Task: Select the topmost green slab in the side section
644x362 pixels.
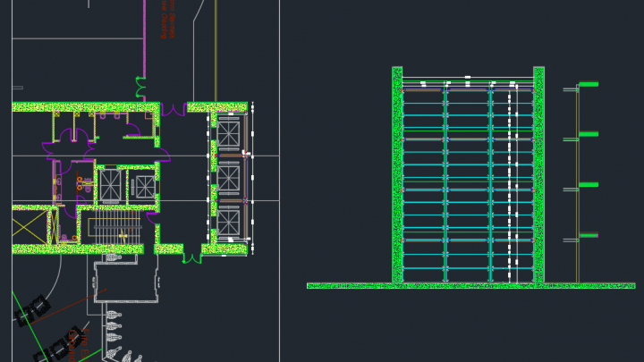Action: [x=589, y=85]
